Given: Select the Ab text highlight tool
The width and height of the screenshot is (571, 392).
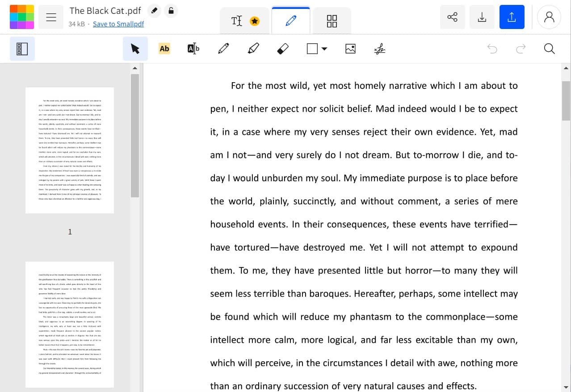Looking at the screenshot, I should [x=164, y=49].
